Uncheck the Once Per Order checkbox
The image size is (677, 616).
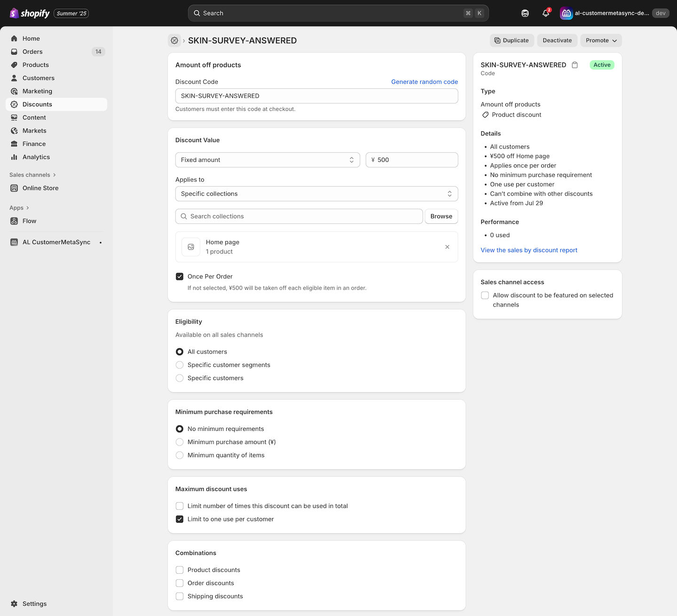(x=180, y=276)
